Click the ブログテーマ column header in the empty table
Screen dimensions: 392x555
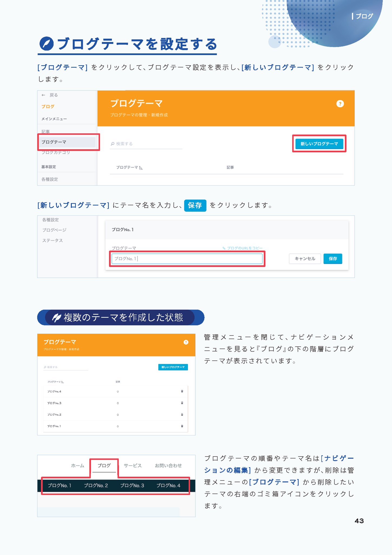click(x=127, y=167)
